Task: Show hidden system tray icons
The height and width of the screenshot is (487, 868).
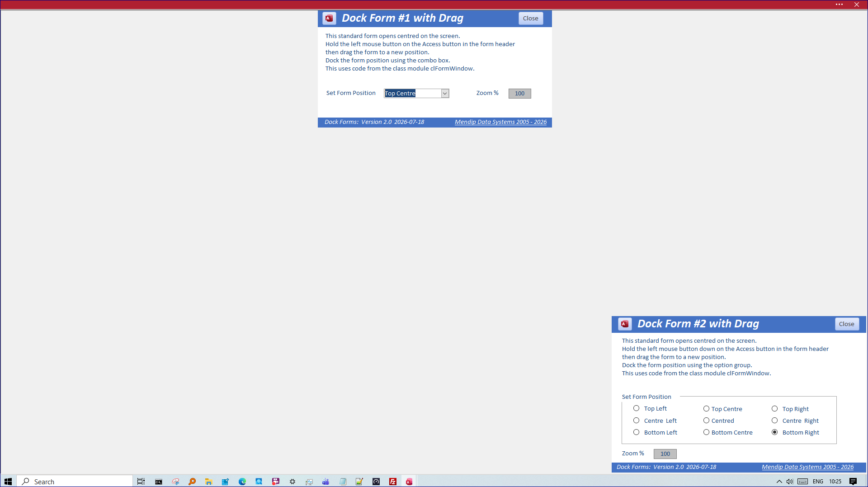Action: point(779,482)
